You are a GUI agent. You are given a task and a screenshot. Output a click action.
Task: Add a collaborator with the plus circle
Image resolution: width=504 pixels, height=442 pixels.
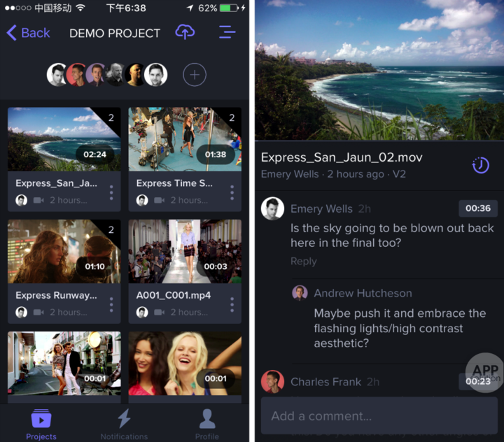pyautogui.click(x=195, y=75)
